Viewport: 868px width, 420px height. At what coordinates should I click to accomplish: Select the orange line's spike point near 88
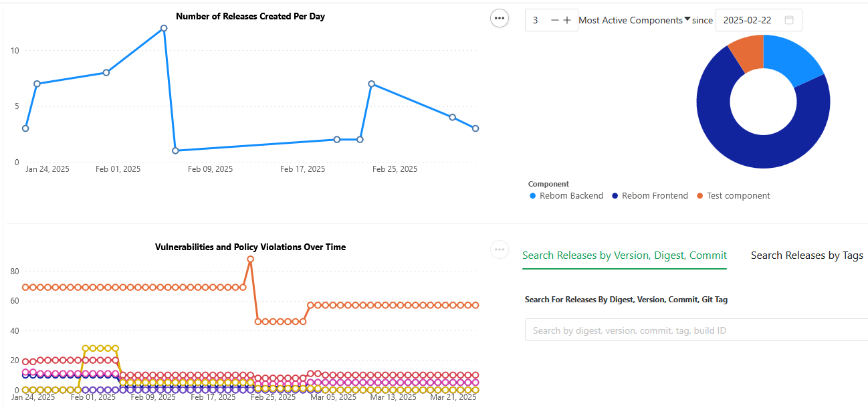pyautogui.click(x=250, y=259)
